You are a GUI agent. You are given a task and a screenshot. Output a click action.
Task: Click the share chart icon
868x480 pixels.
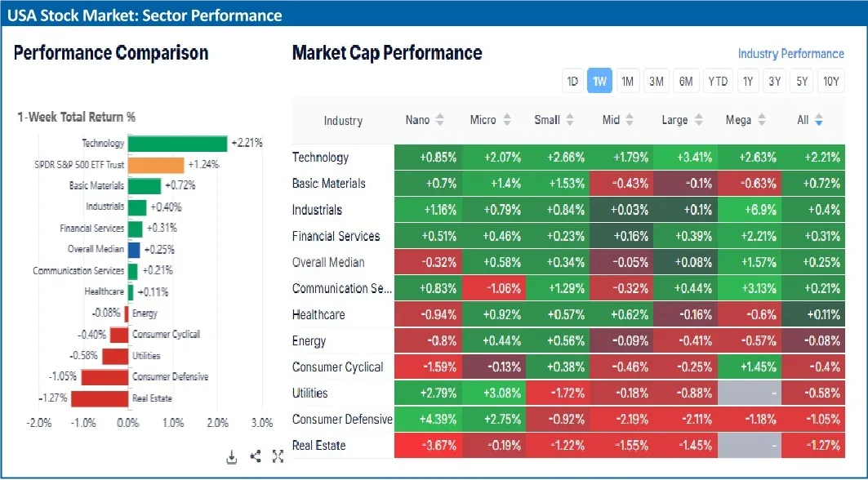pos(255,457)
